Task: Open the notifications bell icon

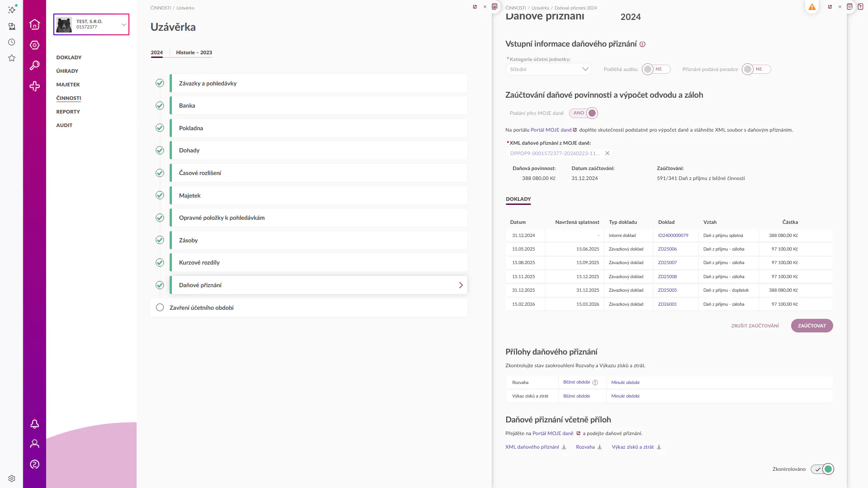Action: [x=34, y=424]
